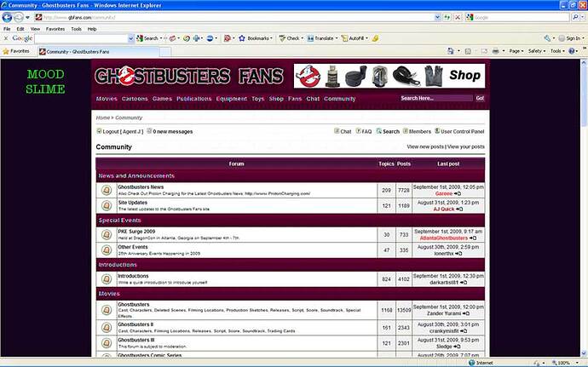Click the Movies link in site navigation
588x367 pixels.
(107, 99)
